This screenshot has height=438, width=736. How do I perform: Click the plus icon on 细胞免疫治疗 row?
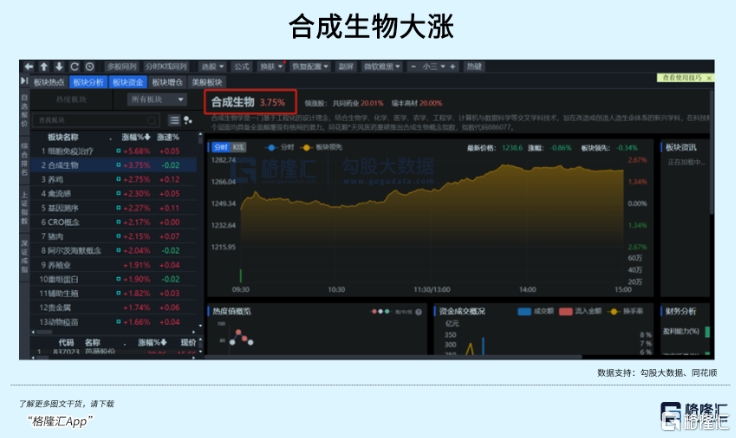pos(118,151)
